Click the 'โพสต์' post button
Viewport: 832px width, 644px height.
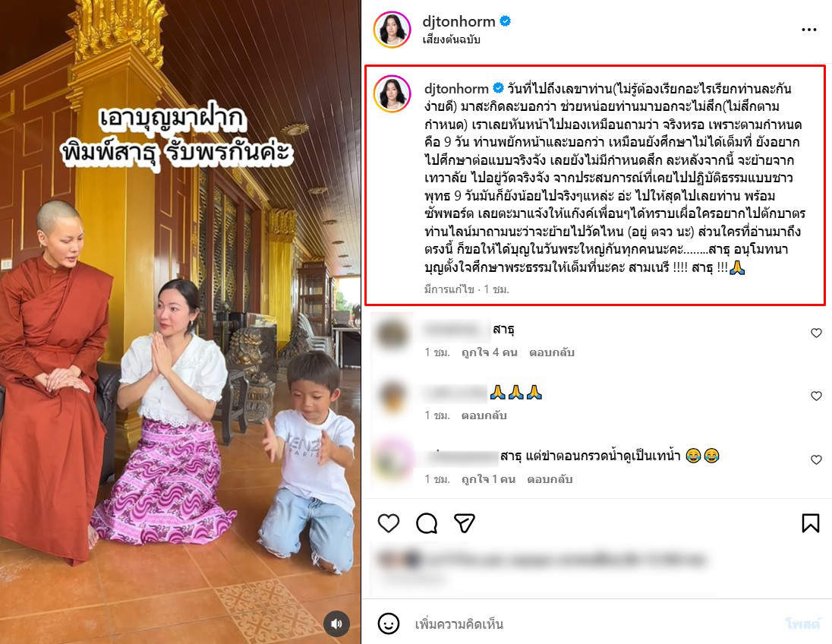coord(802,623)
